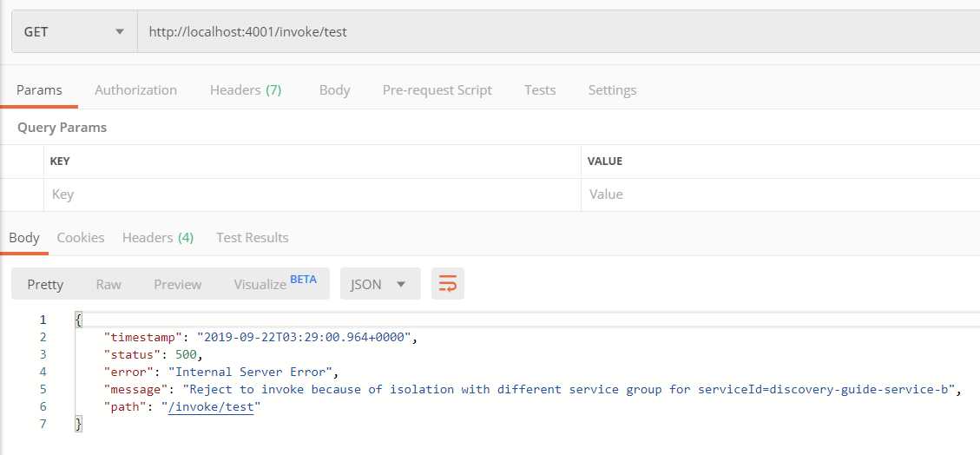980x455 pixels.
Task: View response Headers (4) tab
Action: (x=158, y=238)
